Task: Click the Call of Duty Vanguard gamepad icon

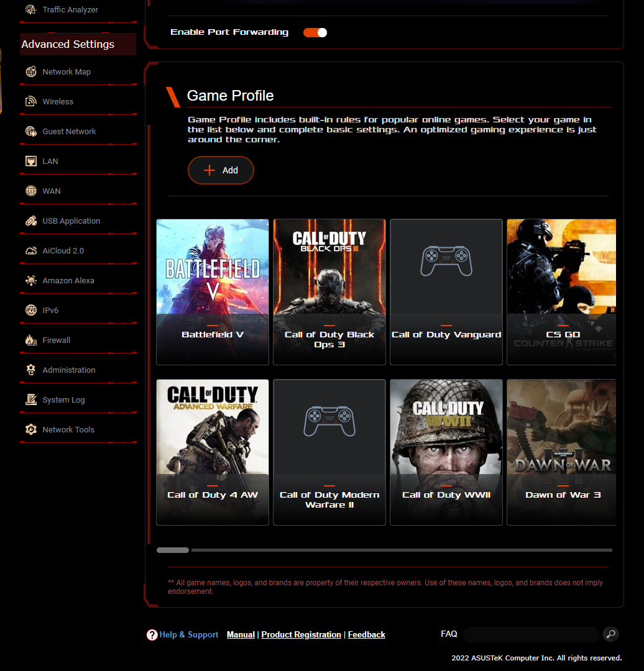Action: pyautogui.click(x=446, y=261)
